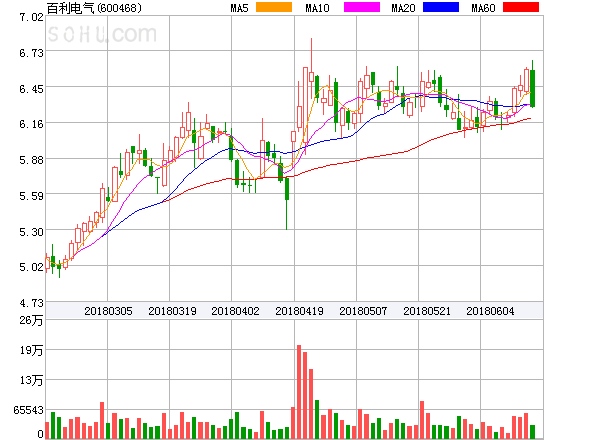Click the 5.59 price axis label
This screenshot has width=600, height=440.
click(x=31, y=196)
